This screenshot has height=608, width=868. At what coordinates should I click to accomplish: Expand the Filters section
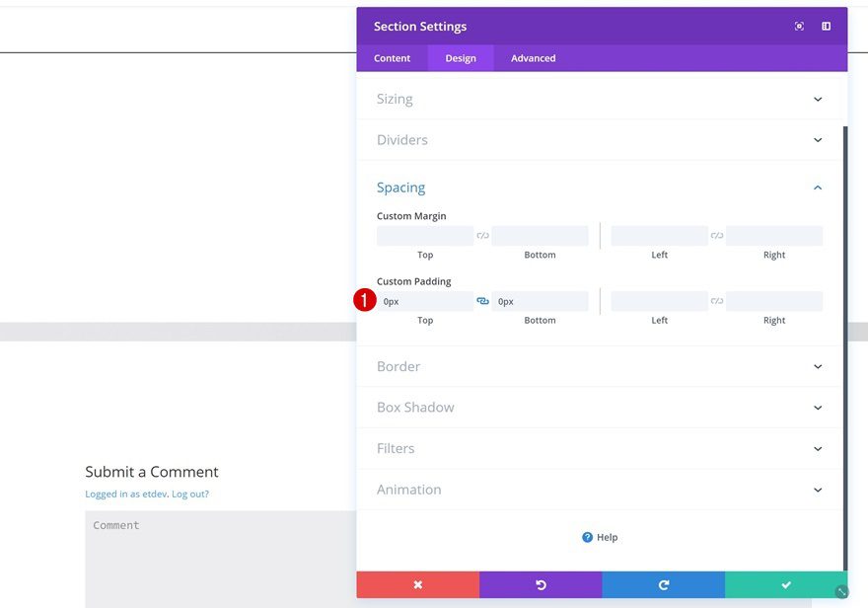600,448
